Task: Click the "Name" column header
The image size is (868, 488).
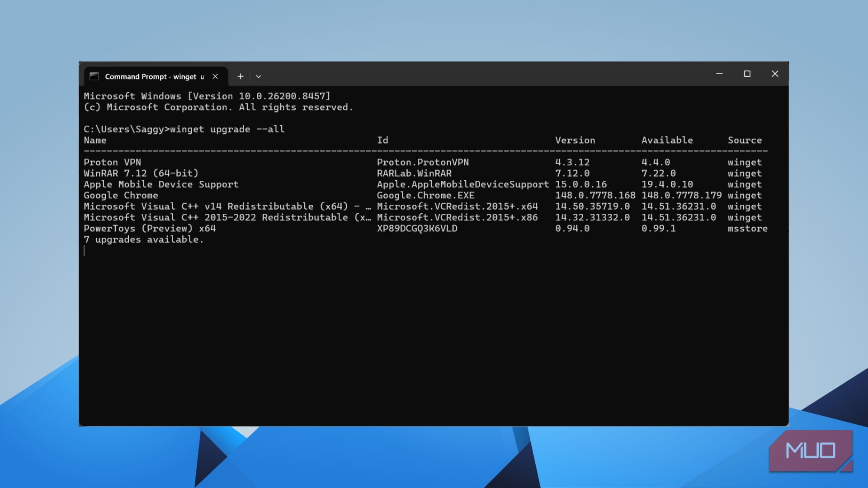Action: point(95,141)
